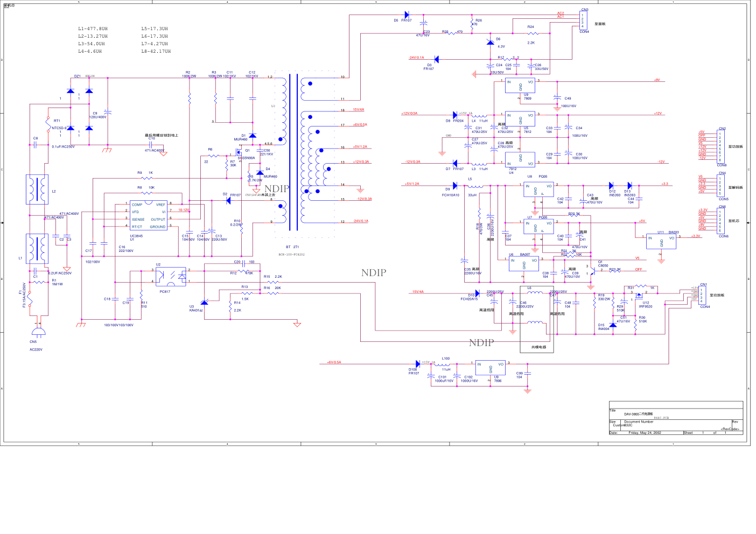Click the '15V/4A' label beside D10
Image resolution: width=756 pixels, height=534 pixels.
pyautogui.click(x=418, y=292)
